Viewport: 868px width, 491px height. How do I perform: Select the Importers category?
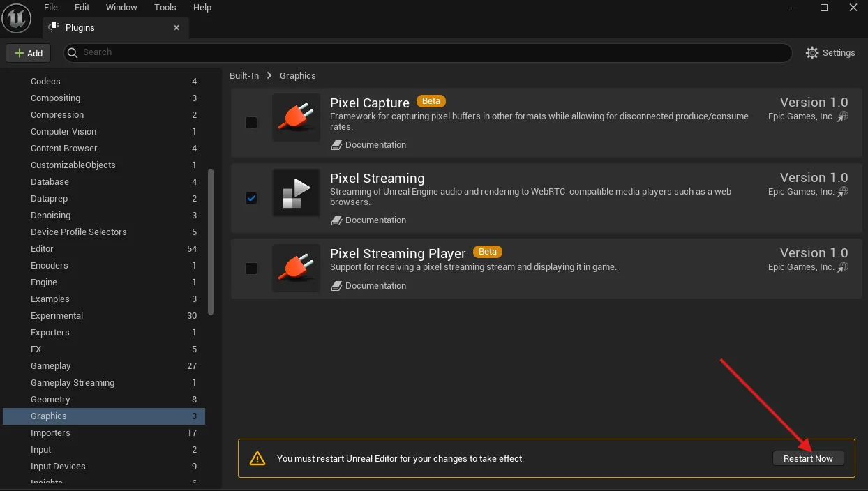coord(104,433)
